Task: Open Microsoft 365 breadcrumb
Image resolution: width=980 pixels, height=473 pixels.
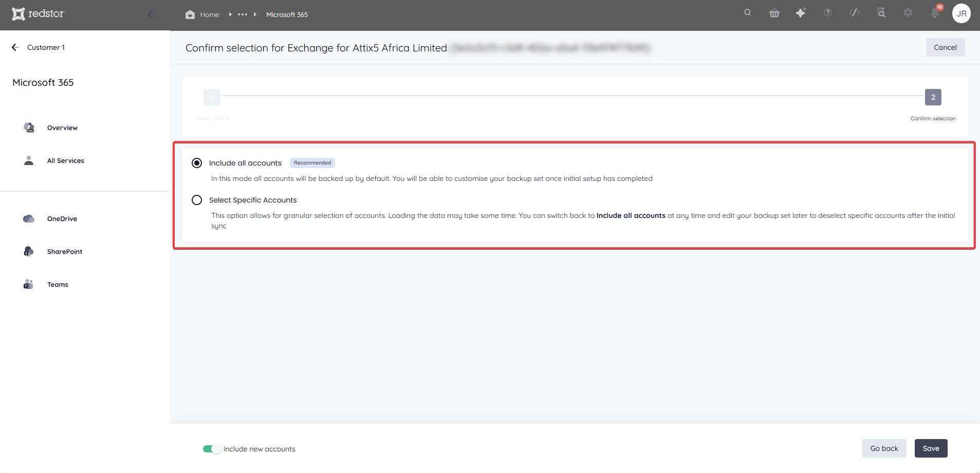Action: tap(287, 14)
